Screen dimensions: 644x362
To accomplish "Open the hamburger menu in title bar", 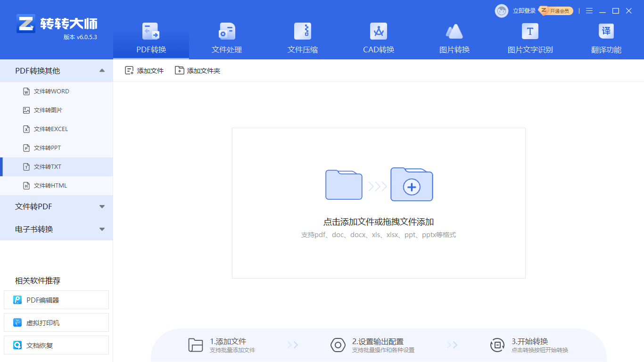I will point(589,11).
